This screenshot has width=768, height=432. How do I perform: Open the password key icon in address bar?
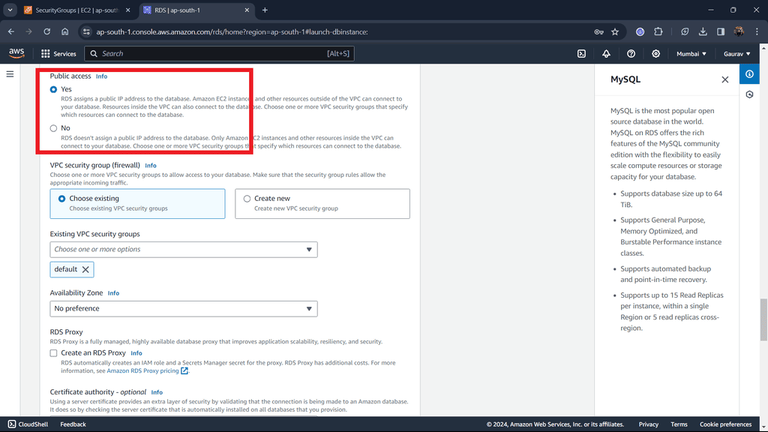(599, 32)
